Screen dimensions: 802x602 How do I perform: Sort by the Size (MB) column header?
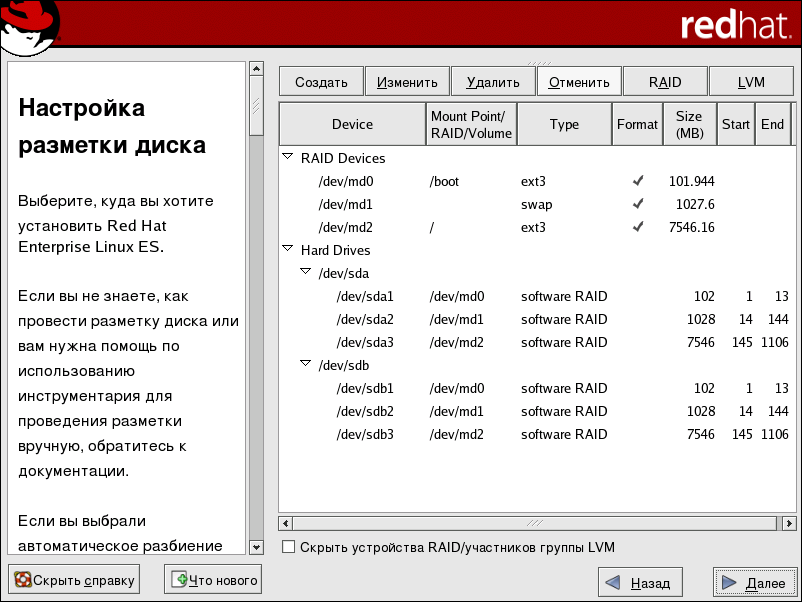coord(689,124)
